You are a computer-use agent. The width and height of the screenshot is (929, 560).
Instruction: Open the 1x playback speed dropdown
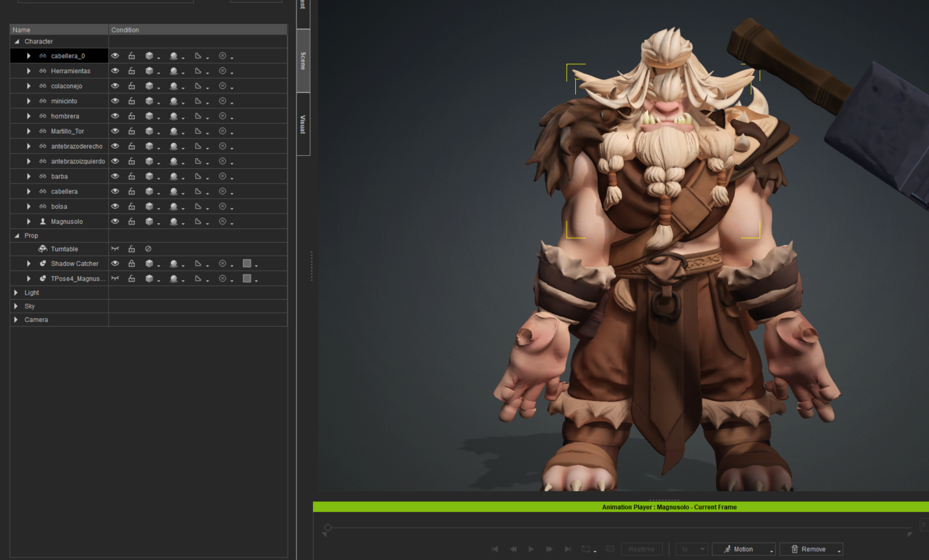692,549
